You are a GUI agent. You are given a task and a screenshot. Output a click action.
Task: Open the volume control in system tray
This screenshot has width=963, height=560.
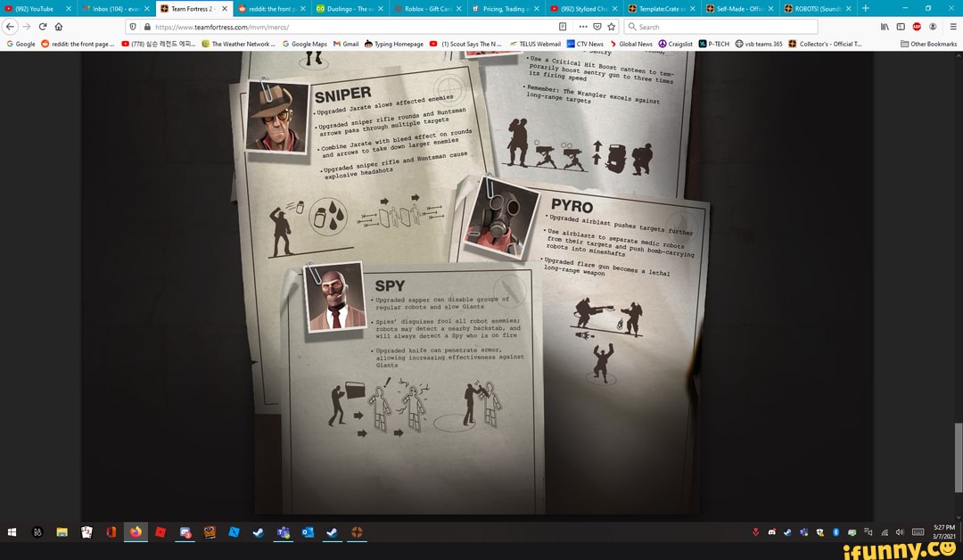tap(900, 532)
